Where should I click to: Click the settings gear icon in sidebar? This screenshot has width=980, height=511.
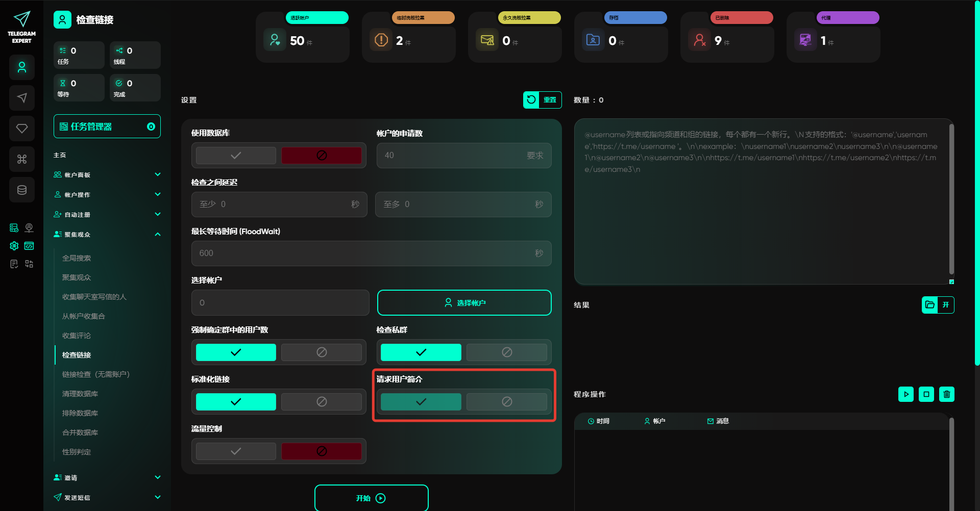pos(14,246)
